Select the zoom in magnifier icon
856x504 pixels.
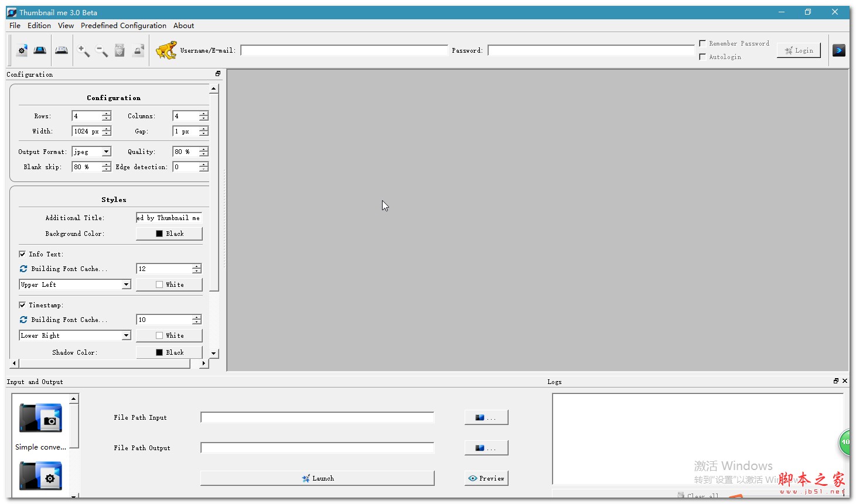84,51
